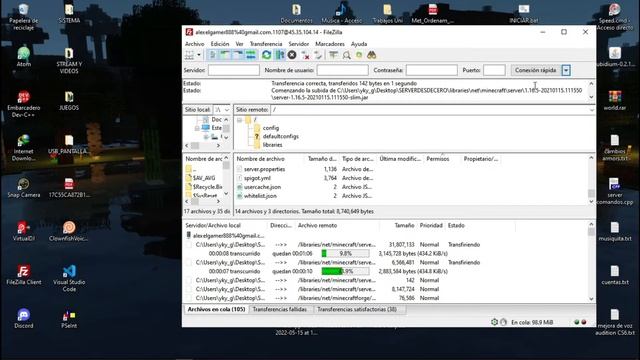Open Discord desktop shortcut
640x360 pixels.
pyautogui.click(x=24, y=318)
